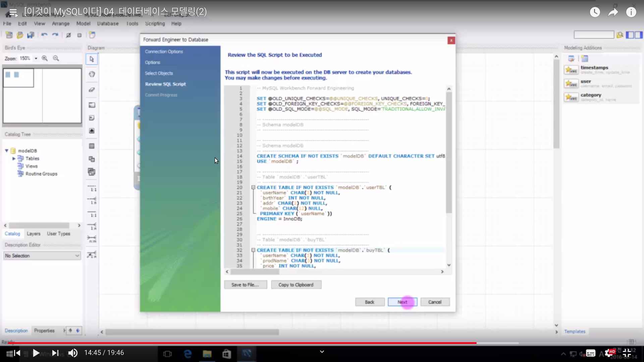
Task: Toggle video subtitles button
Action: point(591,353)
